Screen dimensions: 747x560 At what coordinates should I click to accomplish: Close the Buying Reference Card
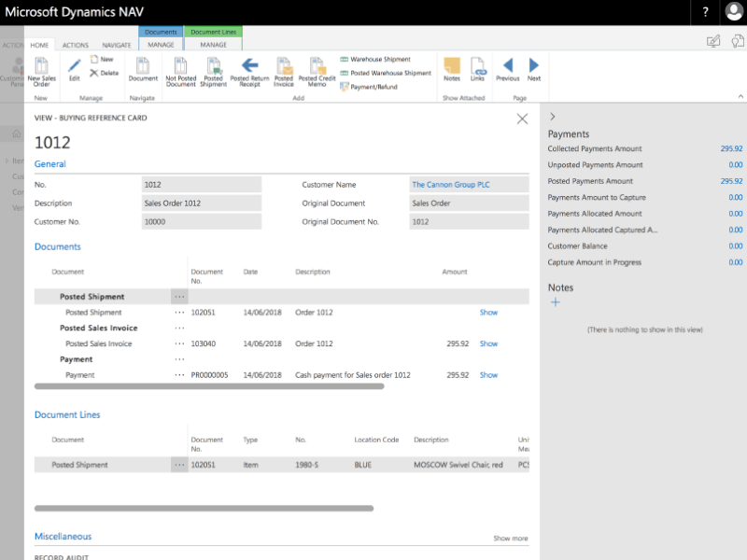(x=522, y=119)
